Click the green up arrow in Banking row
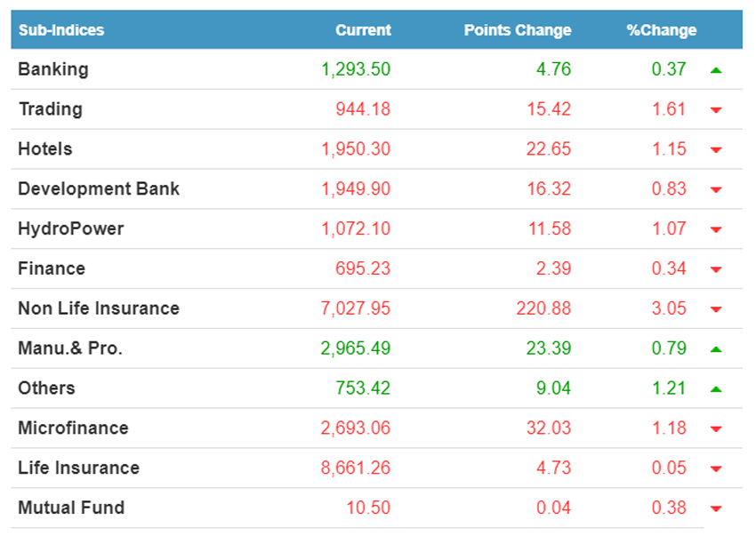This screenshot has width=756, height=536. click(x=716, y=69)
